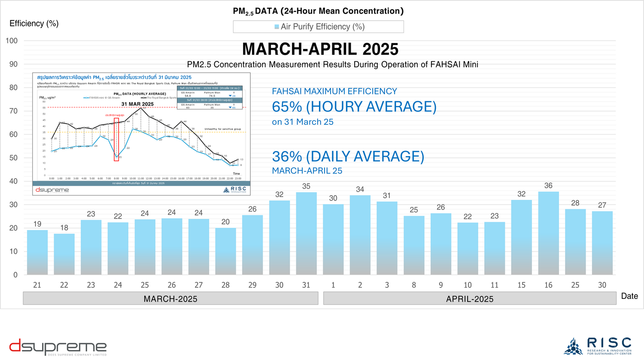Click the Efficiency (%) axis label
Image resolution: width=644 pixels, height=362 pixels.
[x=34, y=24]
